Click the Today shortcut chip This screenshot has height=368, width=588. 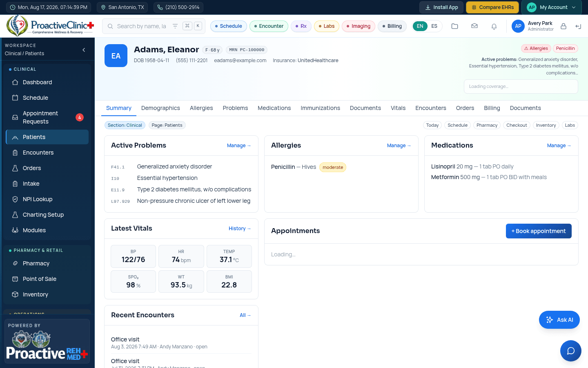[432, 125]
